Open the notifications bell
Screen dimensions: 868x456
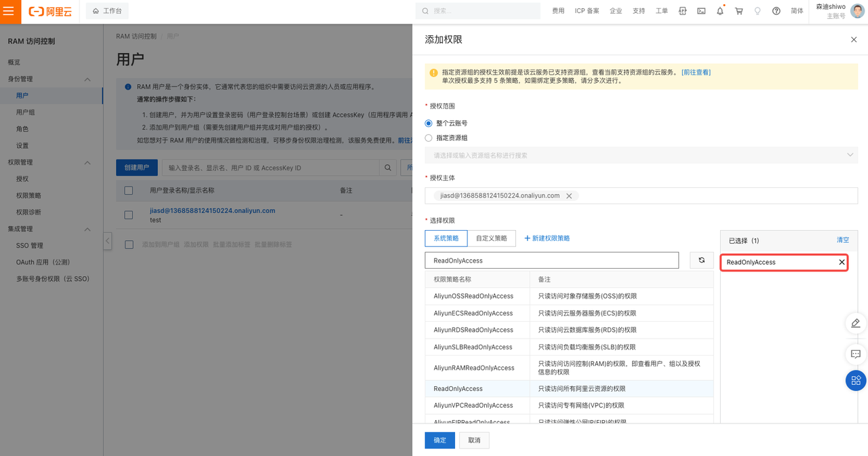tap(720, 11)
